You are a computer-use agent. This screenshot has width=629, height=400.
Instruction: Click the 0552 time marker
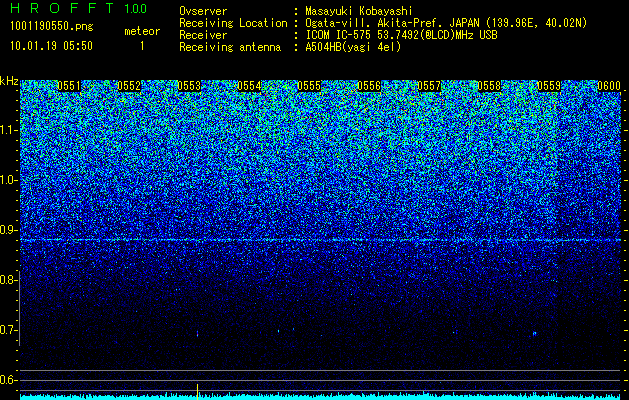coord(129,86)
